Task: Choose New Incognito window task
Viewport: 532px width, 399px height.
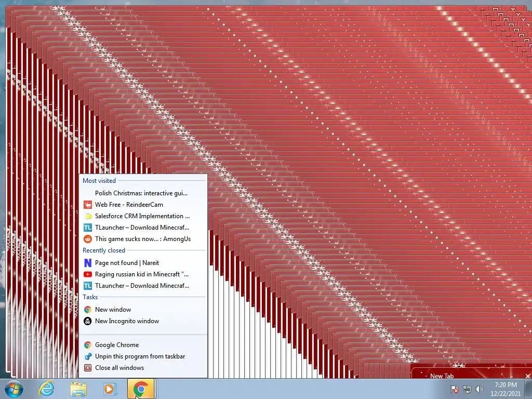Action: click(x=143, y=321)
